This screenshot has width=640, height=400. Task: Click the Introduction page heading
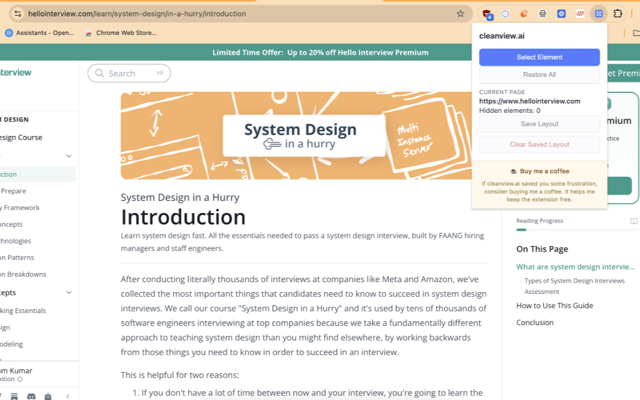coord(183,217)
